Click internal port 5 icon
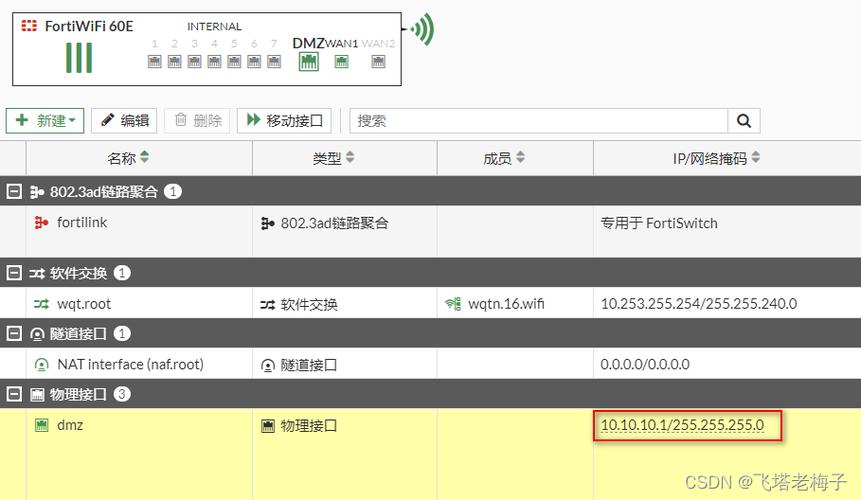Screen dimensions: 861x500 click(x=234, y=61)
